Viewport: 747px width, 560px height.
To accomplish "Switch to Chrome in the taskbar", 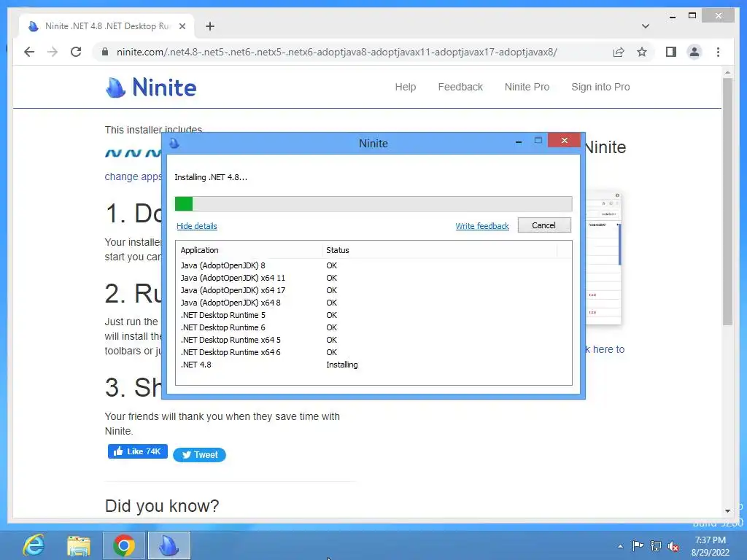I will (x=124, y=545).
